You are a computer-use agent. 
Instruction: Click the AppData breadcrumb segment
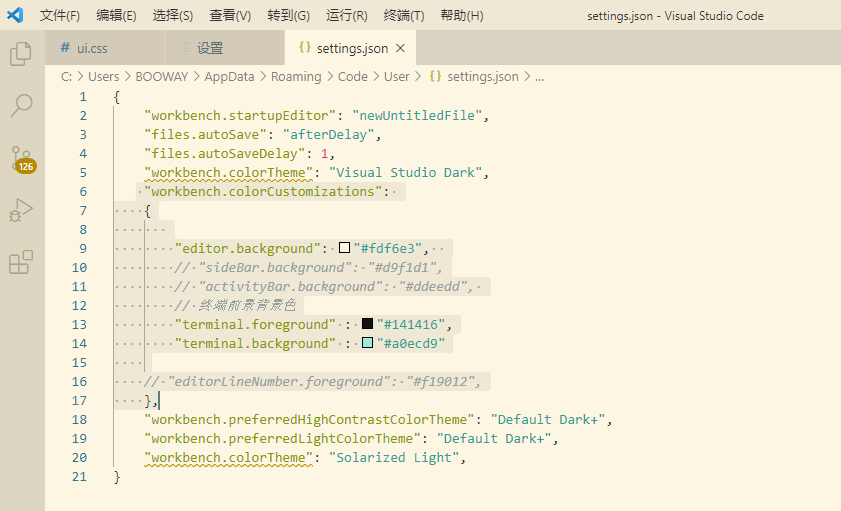tap(230, 77)
